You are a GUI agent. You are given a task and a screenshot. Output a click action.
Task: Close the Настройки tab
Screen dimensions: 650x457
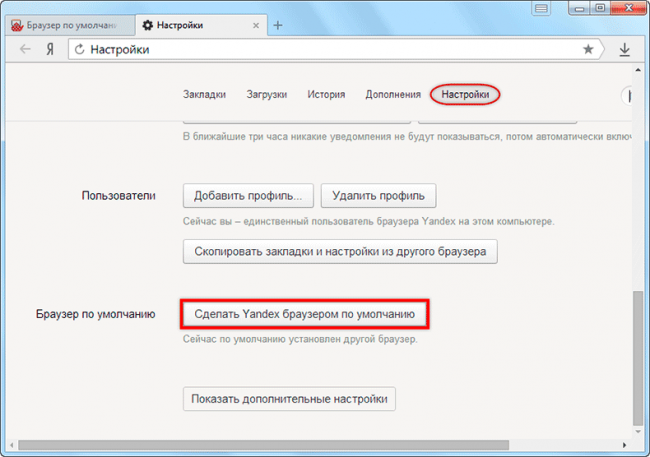tap(256, 26)
